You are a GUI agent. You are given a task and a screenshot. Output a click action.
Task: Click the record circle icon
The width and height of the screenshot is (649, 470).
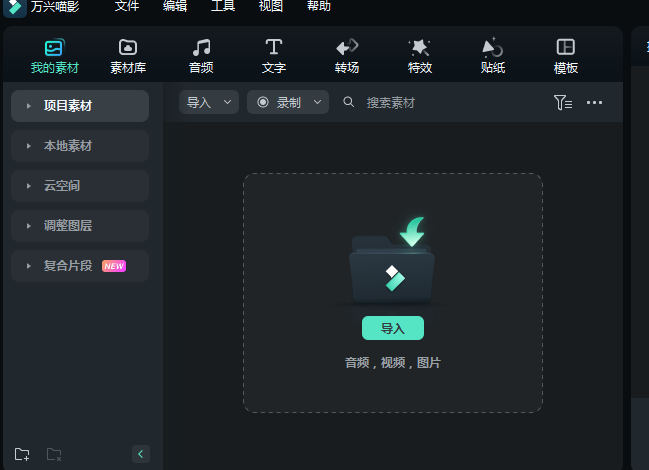[x=263, y=102]
